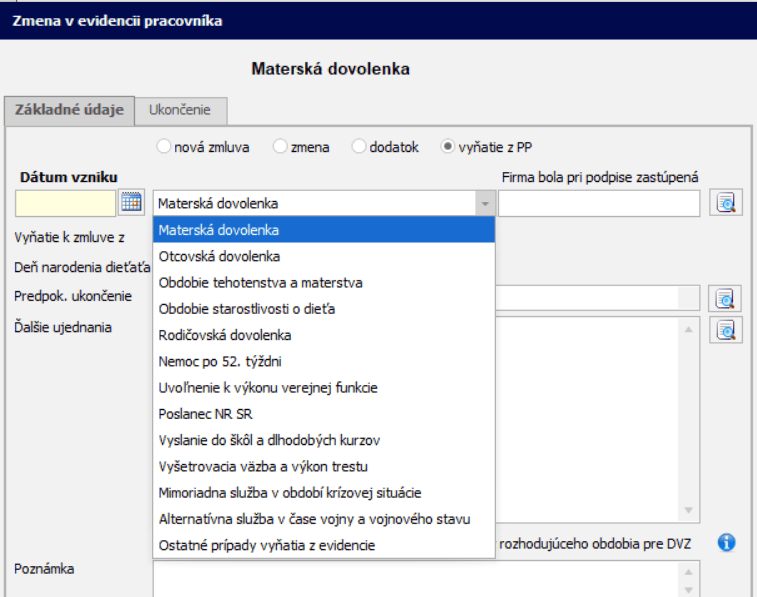Pick Rodičovská dovolenka in dropdown list
Viewport: 757px width, 597px height.
pyautogui.click(x=324, y=335)
